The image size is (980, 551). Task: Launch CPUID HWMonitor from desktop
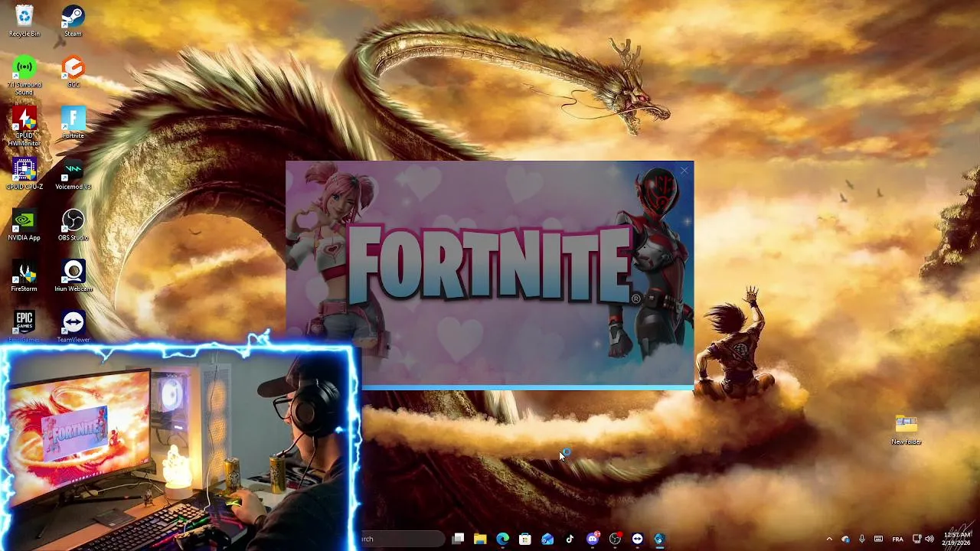24,126
